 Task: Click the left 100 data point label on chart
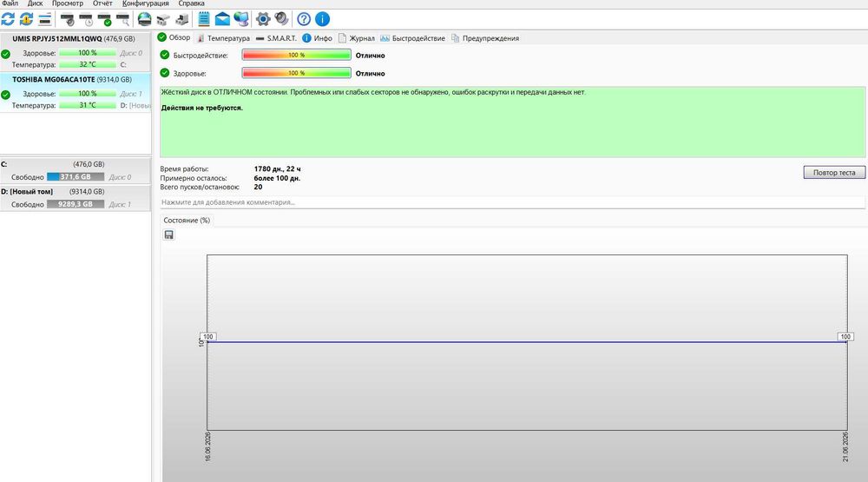[208, 336]
